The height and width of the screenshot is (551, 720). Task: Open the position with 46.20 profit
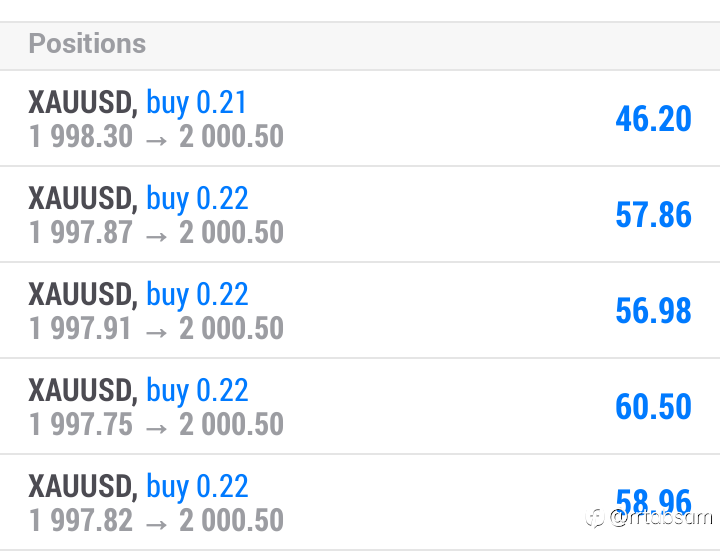click(x=360, y=118)
